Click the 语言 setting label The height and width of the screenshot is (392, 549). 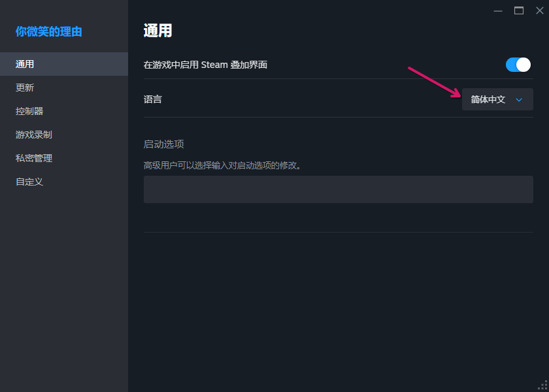coord(152,99)
